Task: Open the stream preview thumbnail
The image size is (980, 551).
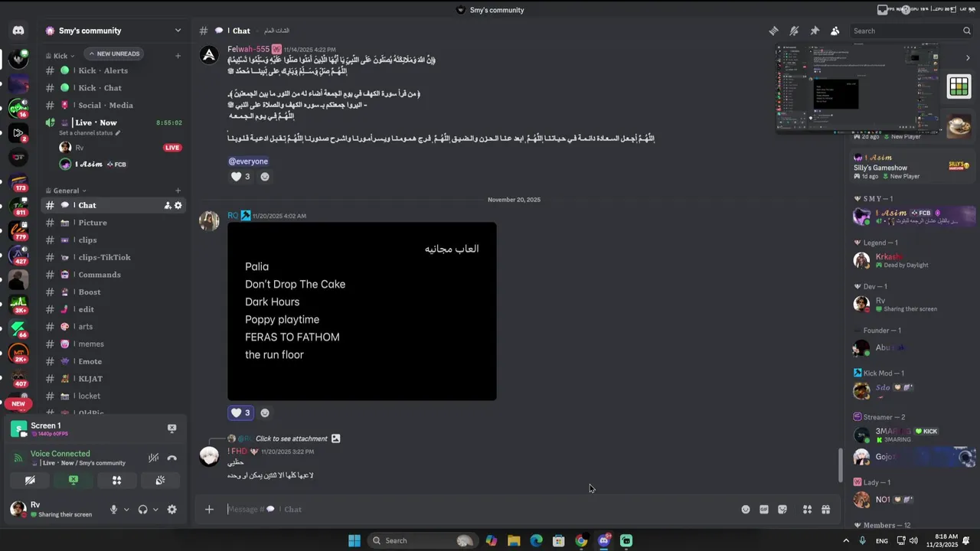Action: click(x=857, y=89)
